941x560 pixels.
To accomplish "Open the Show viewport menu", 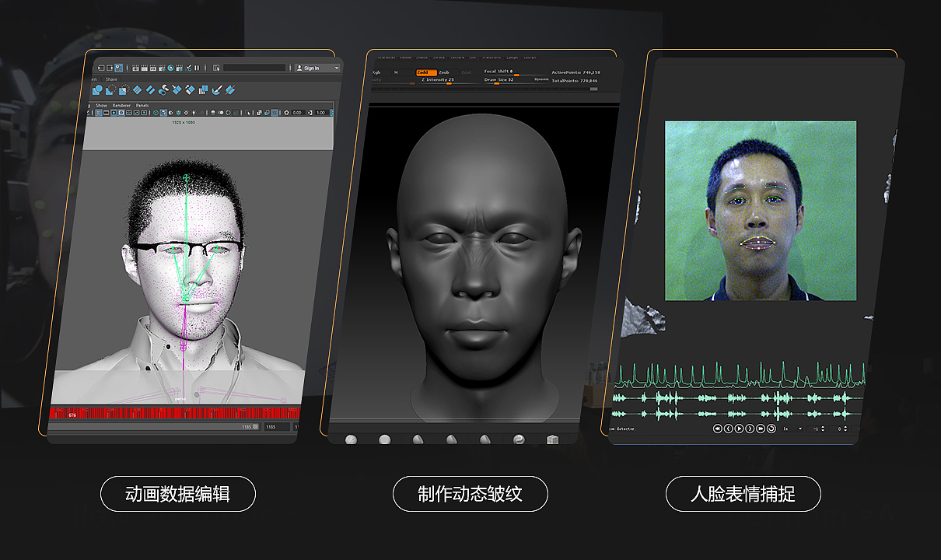I will pos(102,106).
